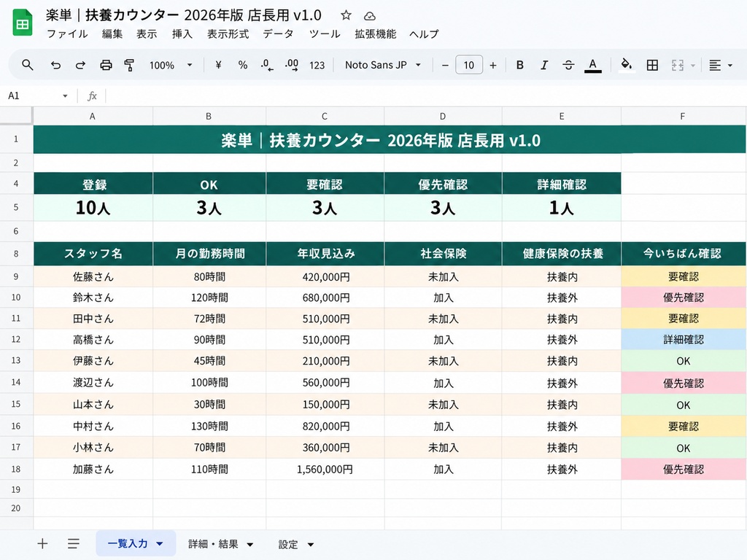Add a new sheet
The width and height of the screenshot is (747, 560).
pyautogui.click(x=42, y=543)
